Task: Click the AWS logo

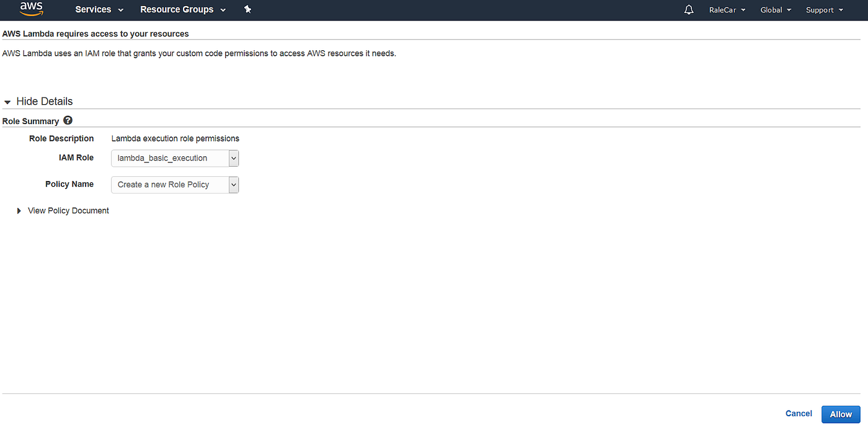Action: click(x=31, y=9)
